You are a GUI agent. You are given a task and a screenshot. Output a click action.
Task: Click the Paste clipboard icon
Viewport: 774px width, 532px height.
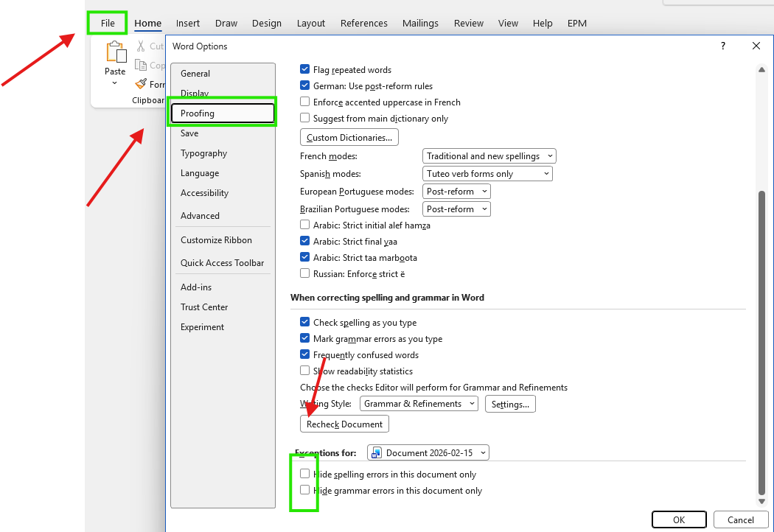116,53
